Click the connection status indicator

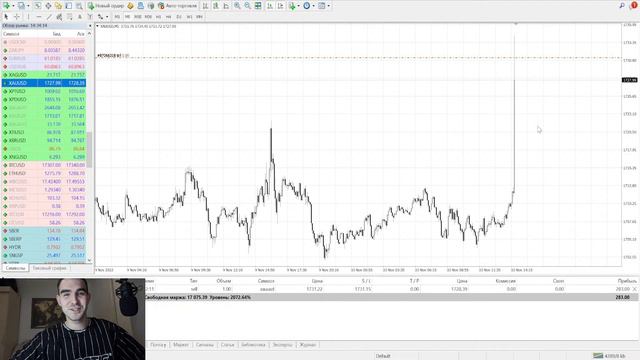[x=609, y=356]
